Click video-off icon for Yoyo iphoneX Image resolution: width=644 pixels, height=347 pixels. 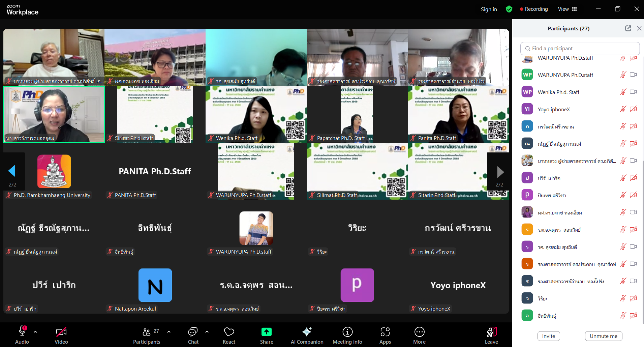[x=633, y=109]
